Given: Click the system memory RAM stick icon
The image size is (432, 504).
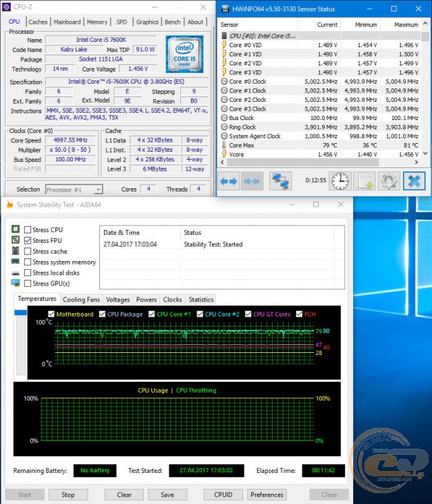Looking at the screenshot, I should coord(16,261).
